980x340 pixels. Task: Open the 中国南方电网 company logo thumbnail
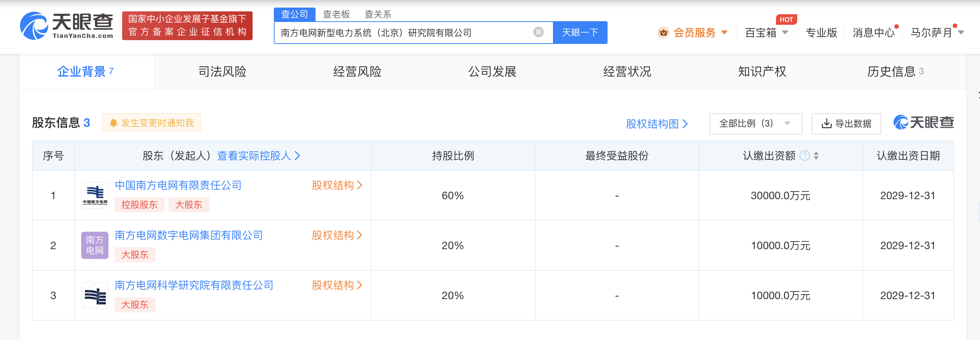point(95,196)
